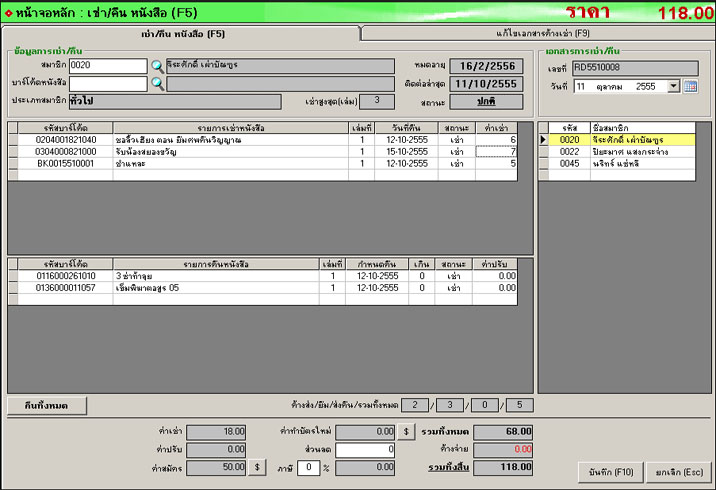Click the $ button next to new card fee

406,432
